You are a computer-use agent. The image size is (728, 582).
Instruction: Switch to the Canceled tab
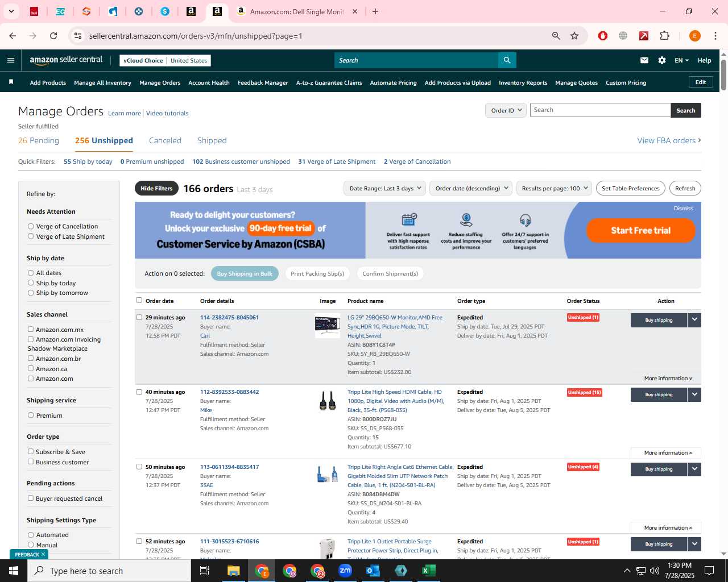(165, 140)
